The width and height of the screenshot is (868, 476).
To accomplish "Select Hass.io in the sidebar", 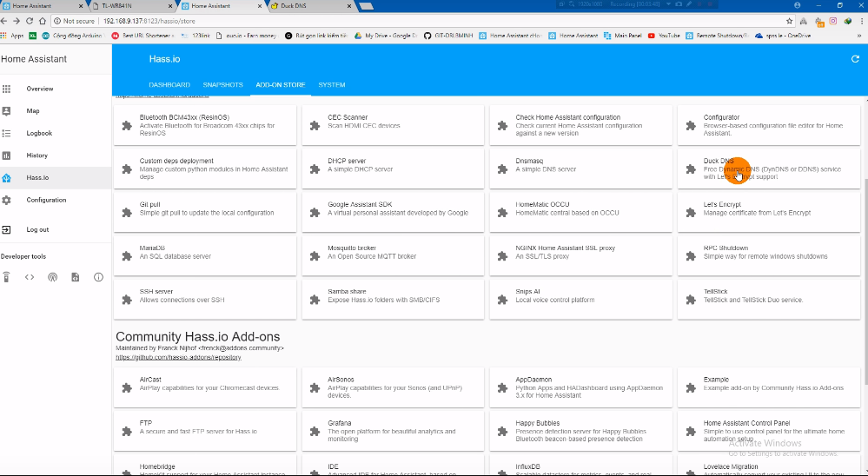I will coord(56,178).
